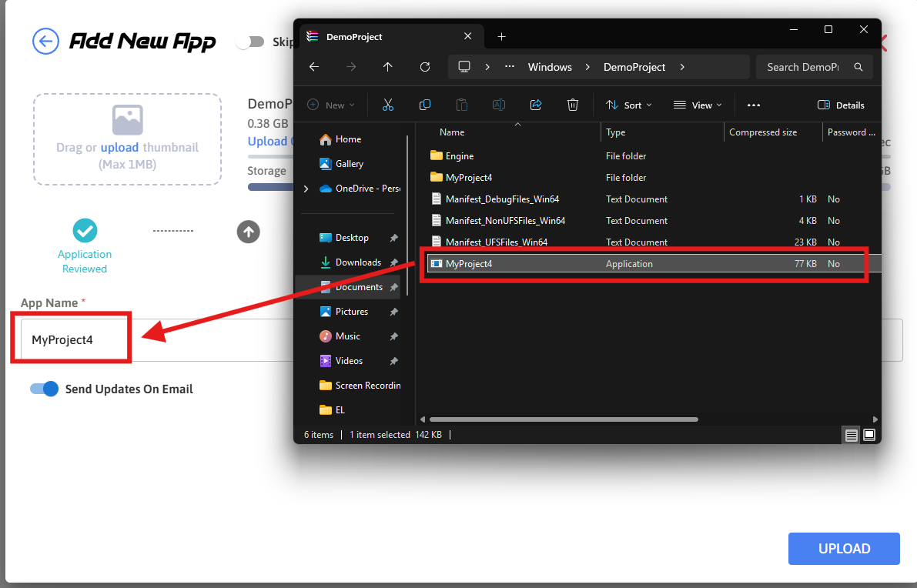Click the Cut scissors icon in toolbar
The height and width of the screenshot is (588, 917).
click(388, 105)
